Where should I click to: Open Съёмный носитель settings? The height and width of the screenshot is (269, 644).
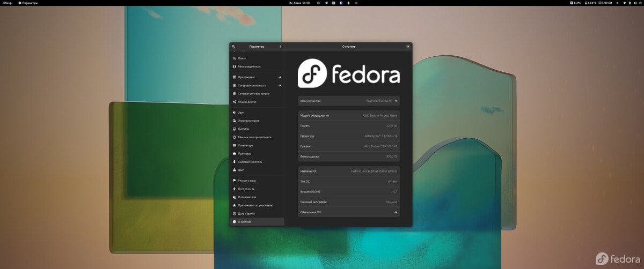(257, 162)
